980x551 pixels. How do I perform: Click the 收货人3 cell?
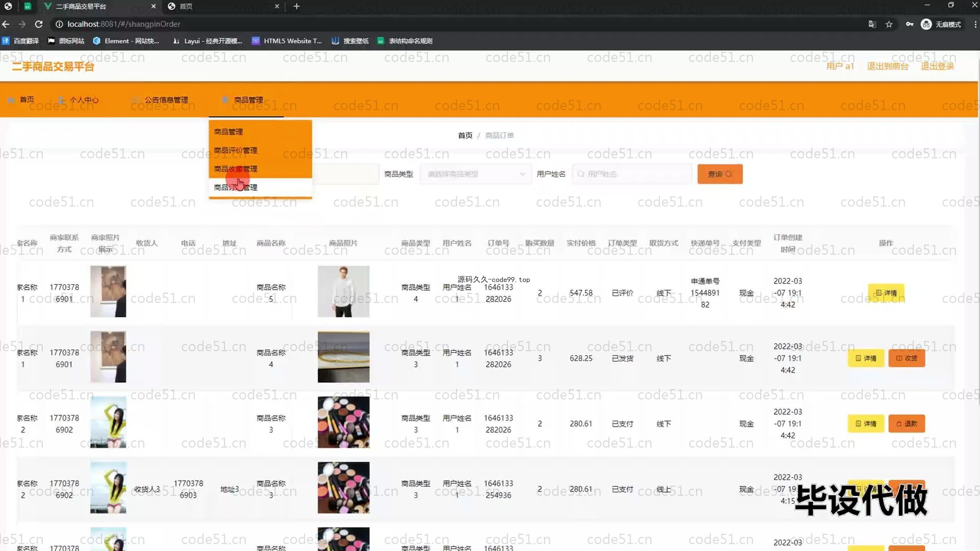(147, 489)
